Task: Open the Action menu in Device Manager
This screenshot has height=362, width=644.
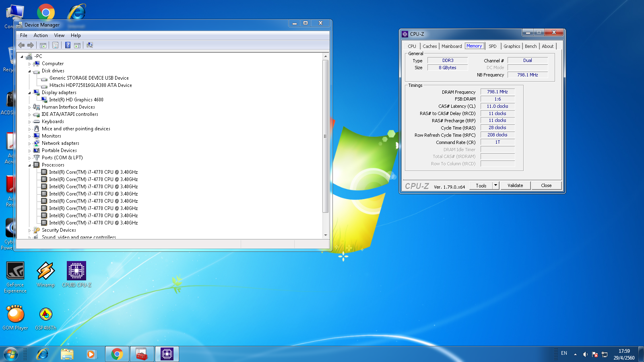Action: 41,35
